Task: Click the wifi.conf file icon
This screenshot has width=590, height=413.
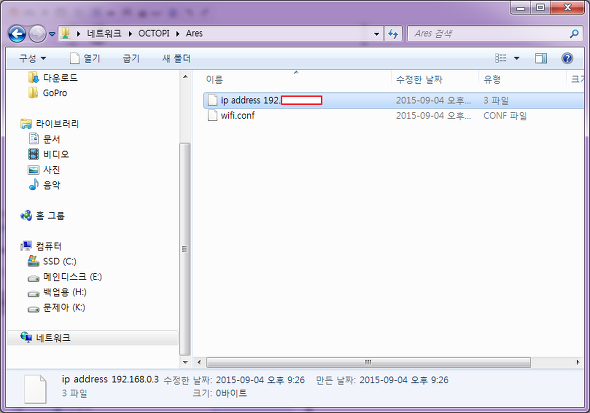Action: coord(213,115)
